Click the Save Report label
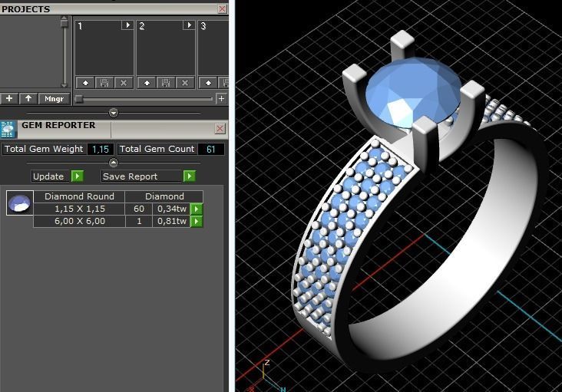The height and width of the screenshot is (392, 562). coord(130,176)
